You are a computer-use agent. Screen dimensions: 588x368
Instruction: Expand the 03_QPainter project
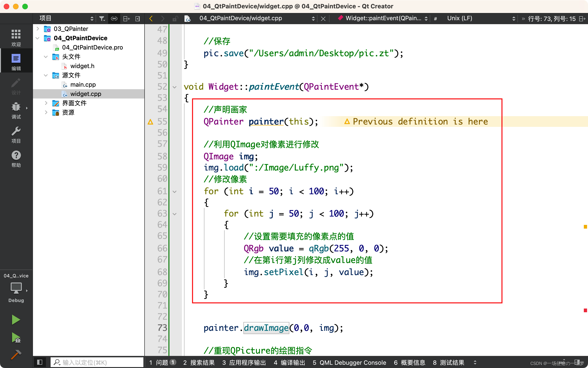click(38, 29)
